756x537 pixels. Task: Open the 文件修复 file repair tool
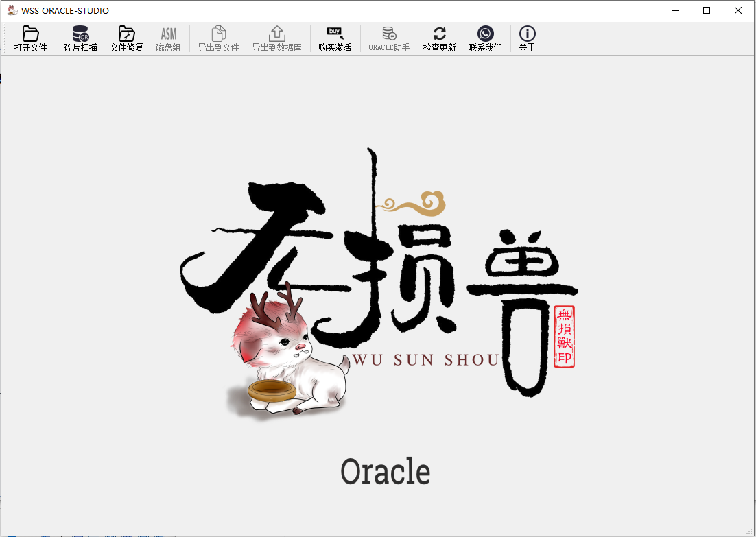tap(126, 38)
